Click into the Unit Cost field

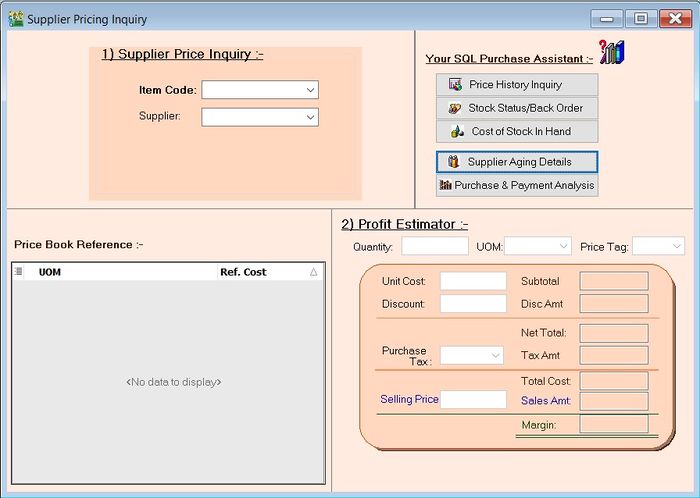(x=473, y=281)
